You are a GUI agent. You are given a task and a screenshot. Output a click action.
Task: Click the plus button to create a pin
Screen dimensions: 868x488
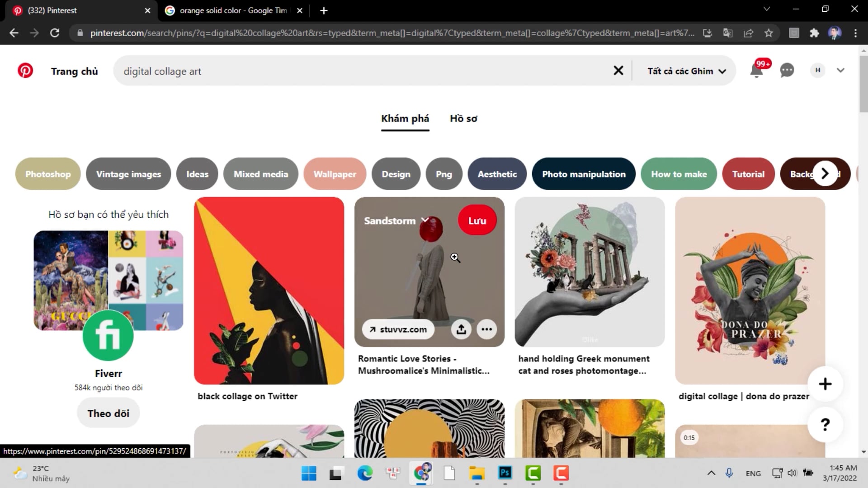tap(825, 384)
